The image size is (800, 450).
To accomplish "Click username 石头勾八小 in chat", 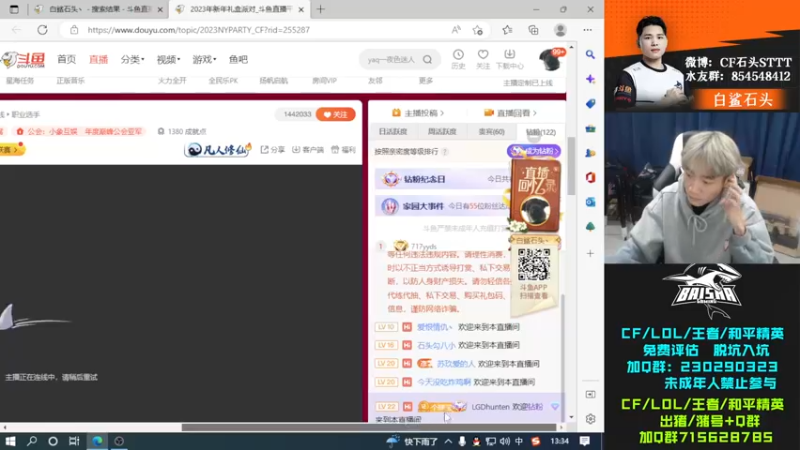I will pos(436,345).
